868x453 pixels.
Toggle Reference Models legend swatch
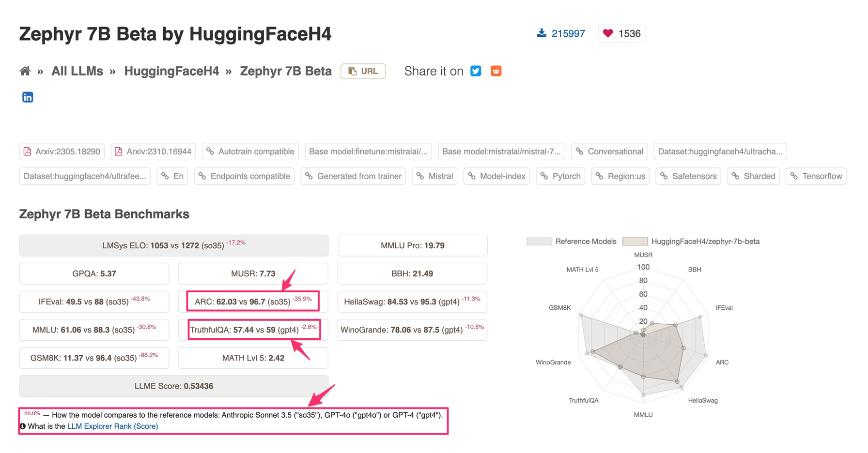(539, 242)
